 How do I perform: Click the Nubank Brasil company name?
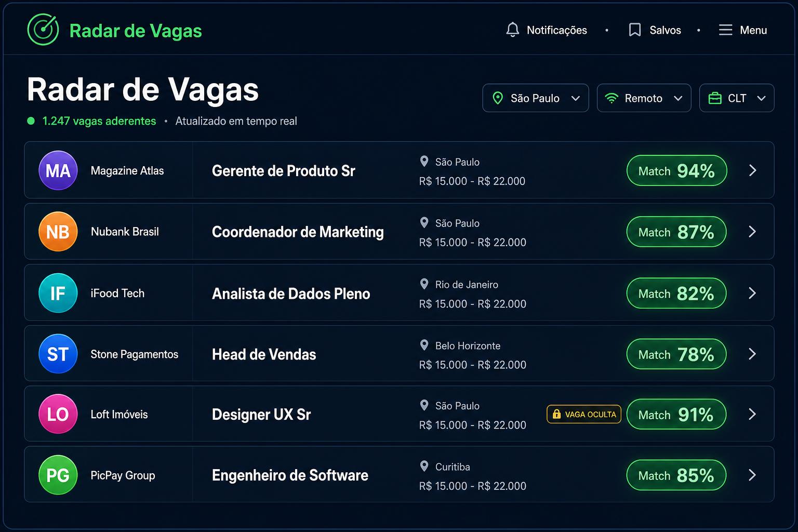[125, 232]
